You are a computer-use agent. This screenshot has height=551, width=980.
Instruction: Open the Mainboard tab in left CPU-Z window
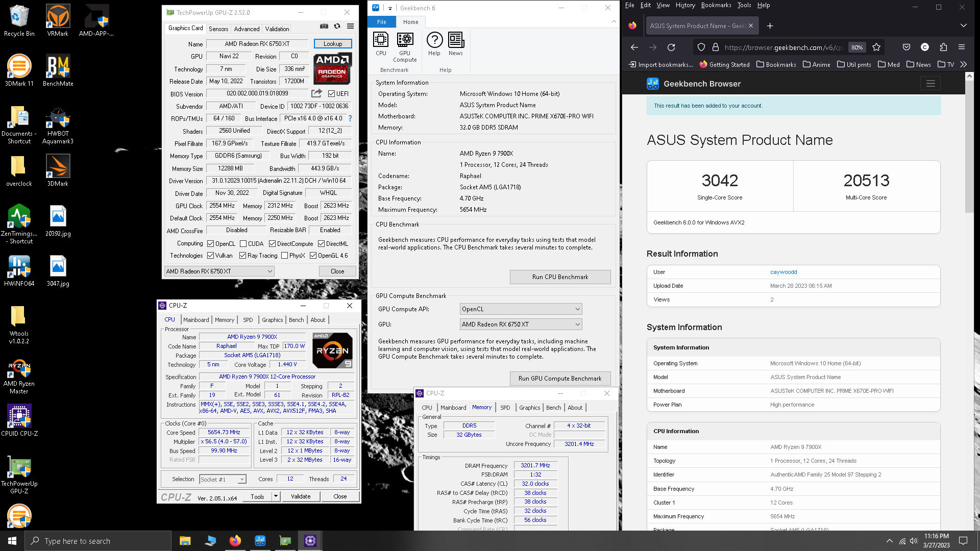pyautogui.click(x=196, y=320)
